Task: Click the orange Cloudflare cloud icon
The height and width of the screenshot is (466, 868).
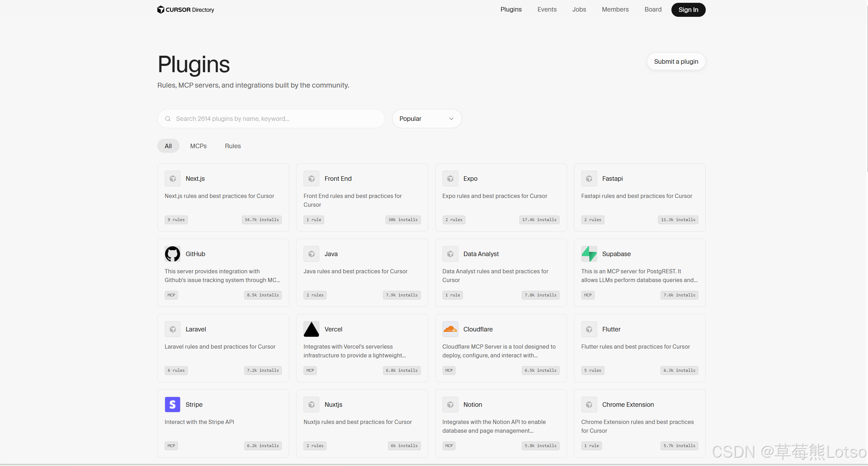Action: [x=450, y=329]
